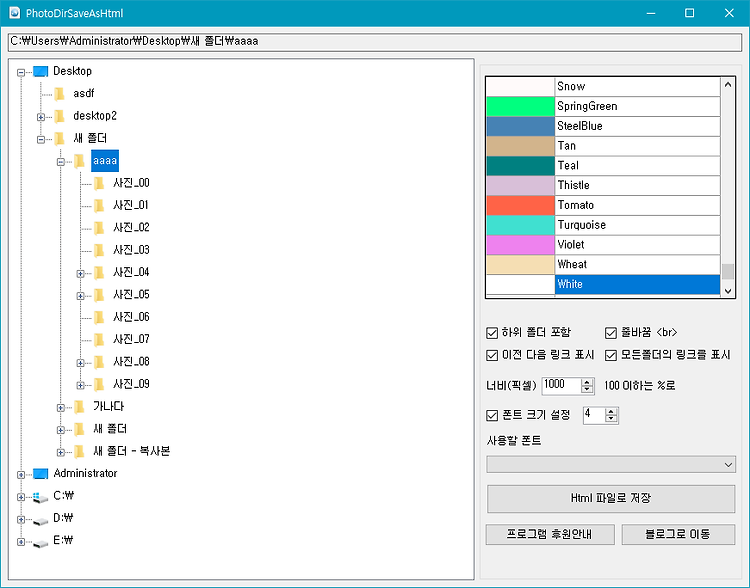Screen dimensions: 750x588
Task: Select the Thistle color entry
Action: [603, 186]
